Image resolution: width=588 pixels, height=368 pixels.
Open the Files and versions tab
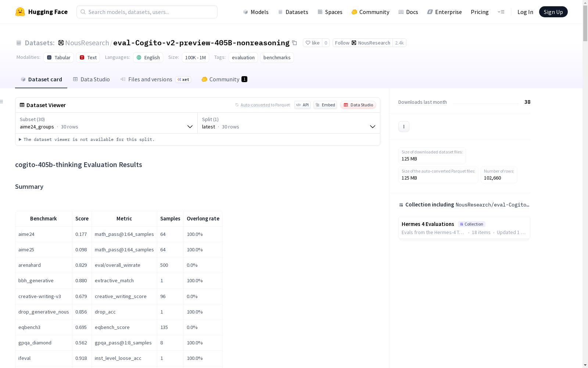tap(155, 79)
